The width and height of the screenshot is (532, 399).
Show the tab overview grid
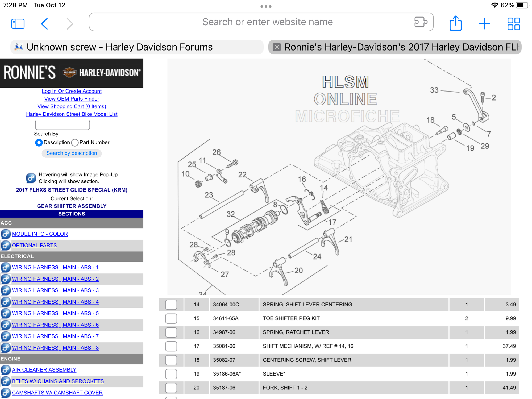pyautogui.click(x=513, y=24)
